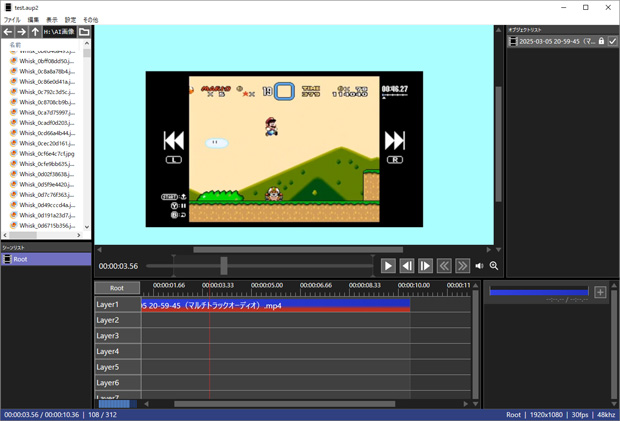This screenshot has width=620, height=421.
Task: Open the 編集 menu
Action: point(33,20)
